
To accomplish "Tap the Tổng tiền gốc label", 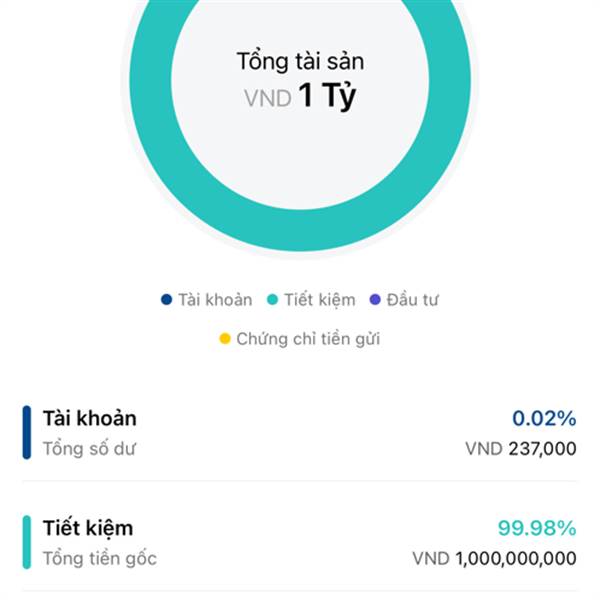I will pyautogui.click(x=100, y=559).
